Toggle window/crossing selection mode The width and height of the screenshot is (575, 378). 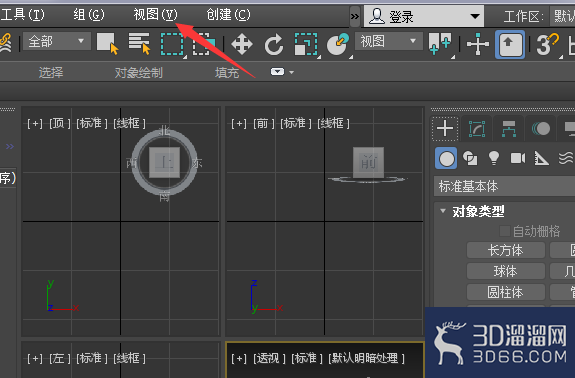point(204,44)
